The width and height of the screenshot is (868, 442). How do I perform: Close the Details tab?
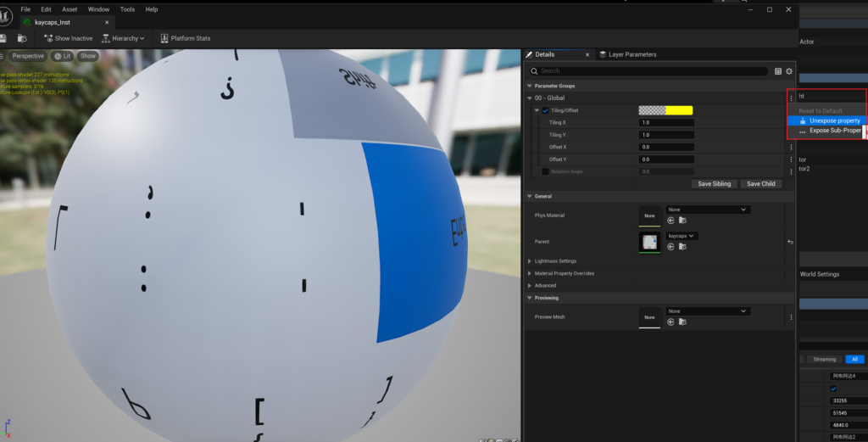(587, 54)
